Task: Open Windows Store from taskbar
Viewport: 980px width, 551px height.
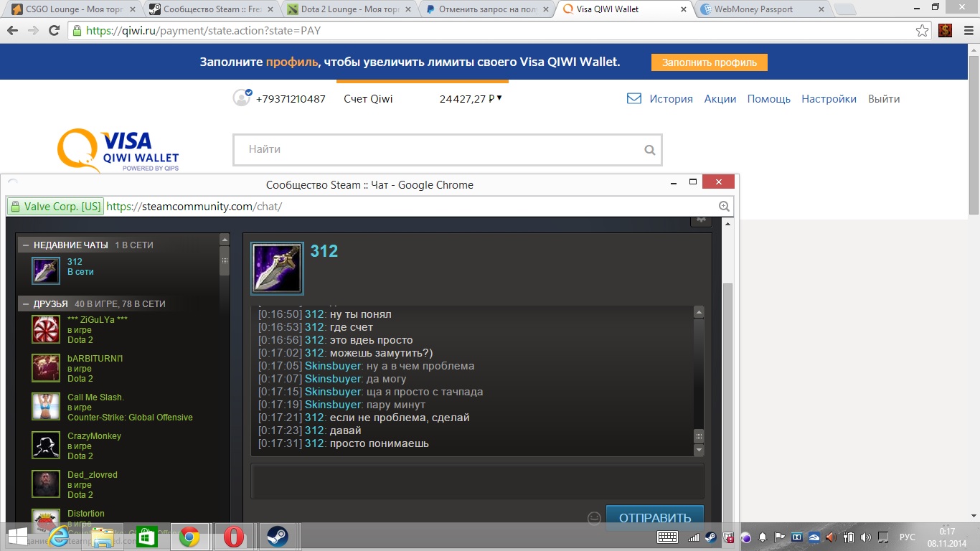Action: pyautogui.click(x=146, y=537)
